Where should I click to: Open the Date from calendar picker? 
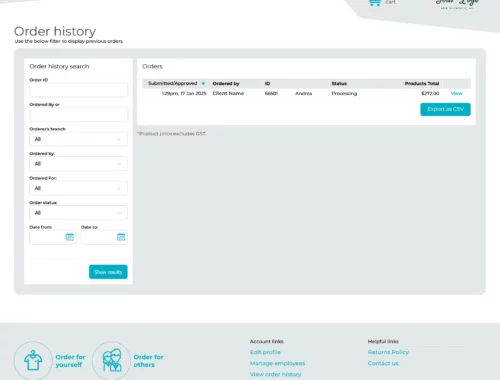[x=69, y=237]
